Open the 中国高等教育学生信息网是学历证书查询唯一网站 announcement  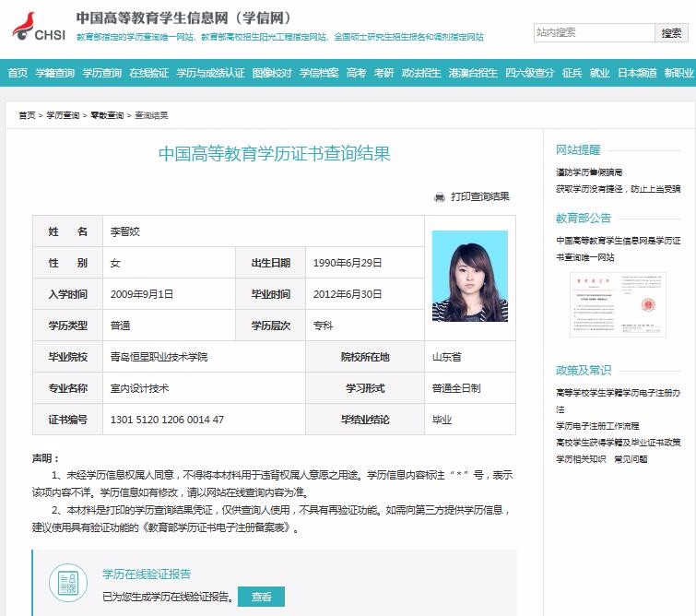pyautogui.click(x=619, y=249)
